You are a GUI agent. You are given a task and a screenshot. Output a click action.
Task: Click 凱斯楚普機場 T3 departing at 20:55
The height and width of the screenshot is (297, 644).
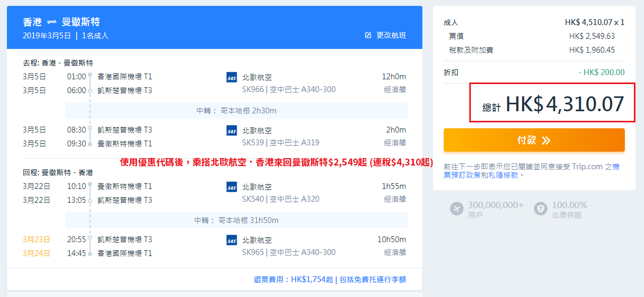coord(125,240)
